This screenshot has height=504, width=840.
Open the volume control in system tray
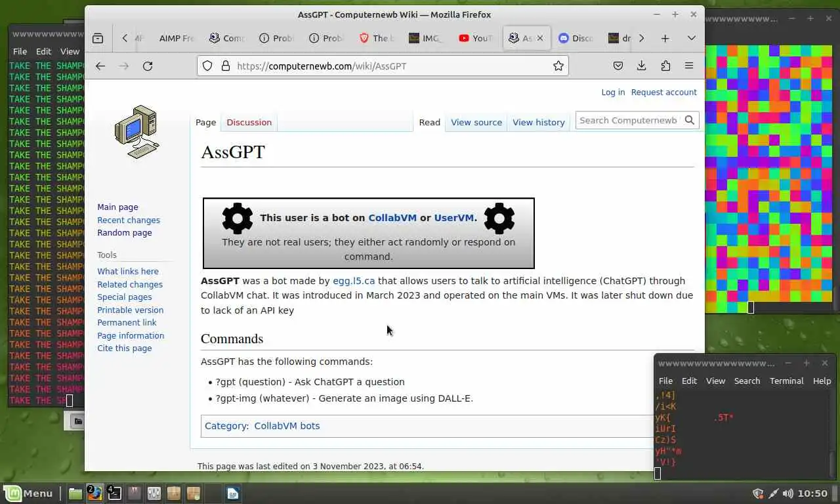click(x=787, y=493)
